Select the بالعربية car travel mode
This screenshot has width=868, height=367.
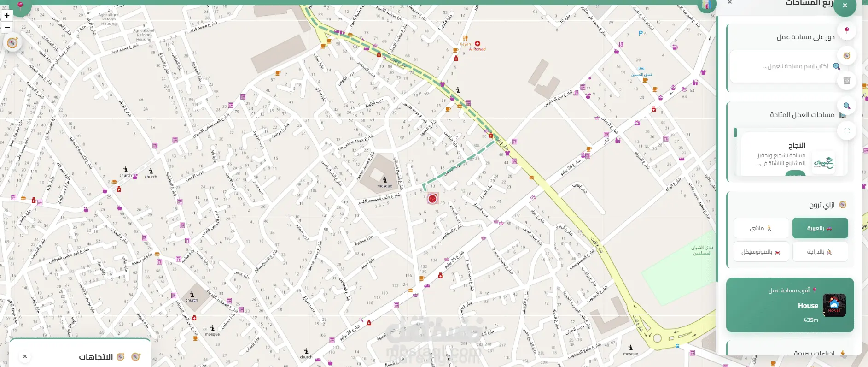pos(820,228)
